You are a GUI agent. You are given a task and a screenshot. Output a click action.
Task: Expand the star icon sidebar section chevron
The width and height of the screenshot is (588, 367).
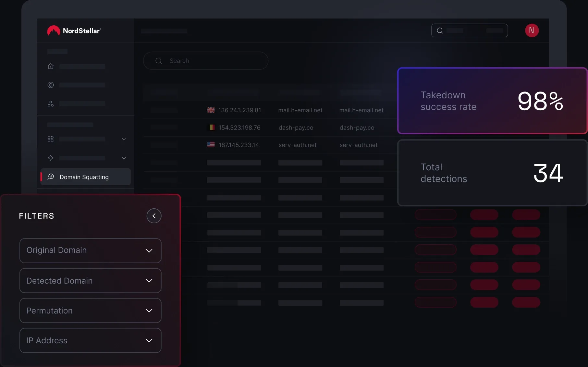124,158
